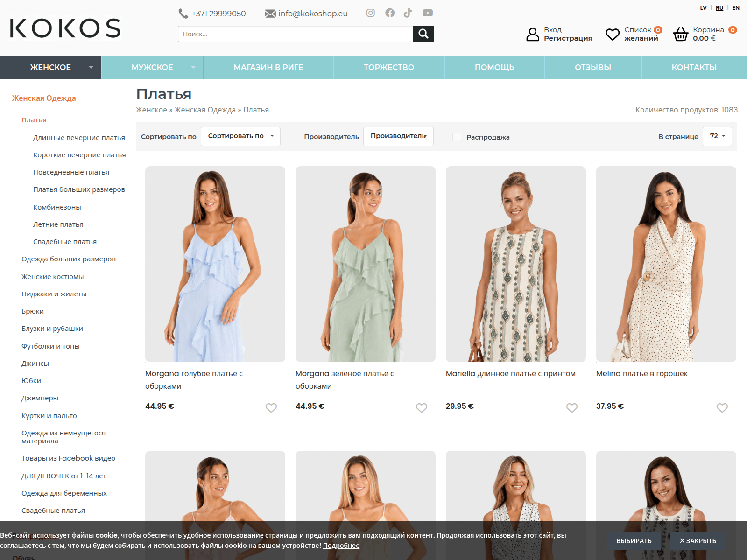Click the Вход login link
Screen dimensions: 747x560
point(553,30)
